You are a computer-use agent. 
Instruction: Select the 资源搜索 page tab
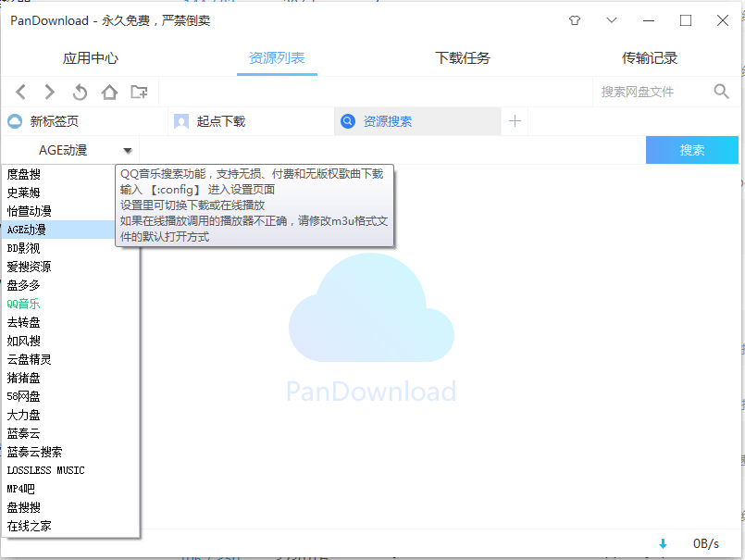point(417,121)
